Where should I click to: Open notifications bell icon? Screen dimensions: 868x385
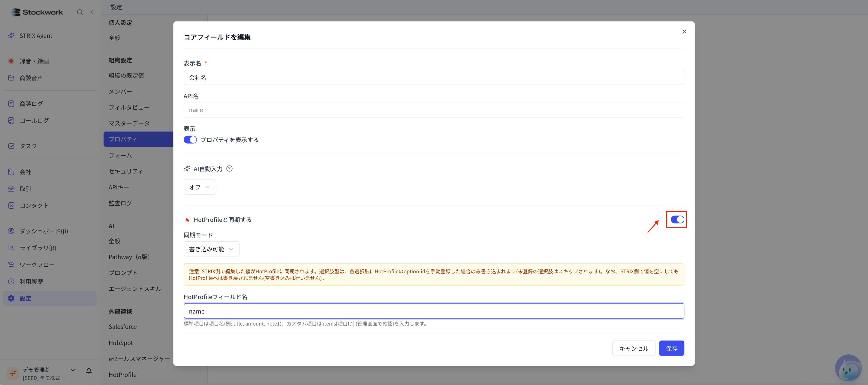click(x=89, y=371)
